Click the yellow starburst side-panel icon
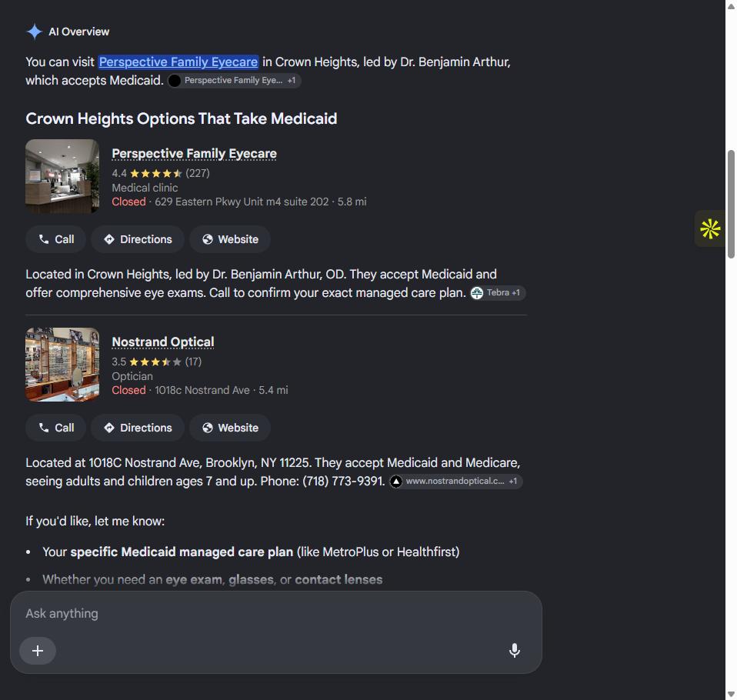Image resolution: width=737 pixels, height=700 pixels. click(x=710, y=229)
